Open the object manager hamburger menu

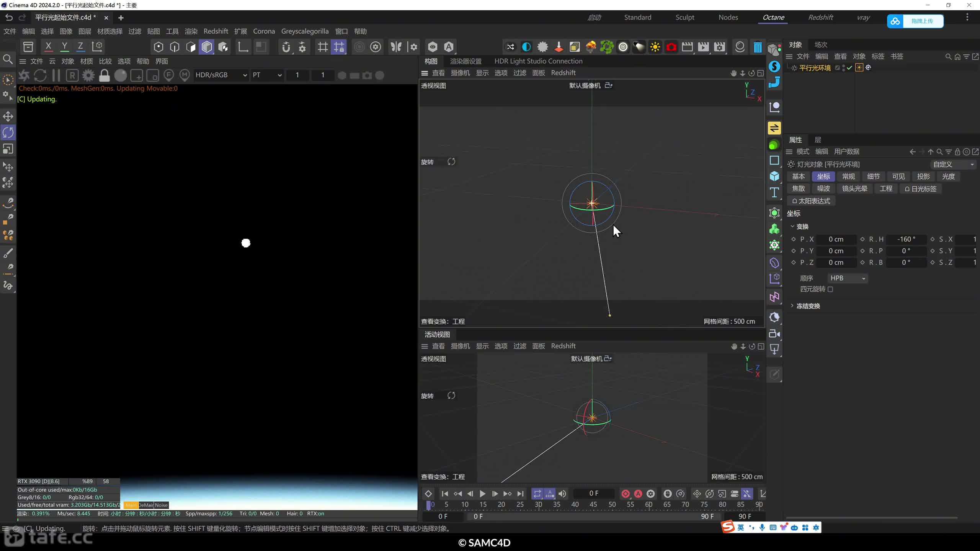[x=789, y=57]
